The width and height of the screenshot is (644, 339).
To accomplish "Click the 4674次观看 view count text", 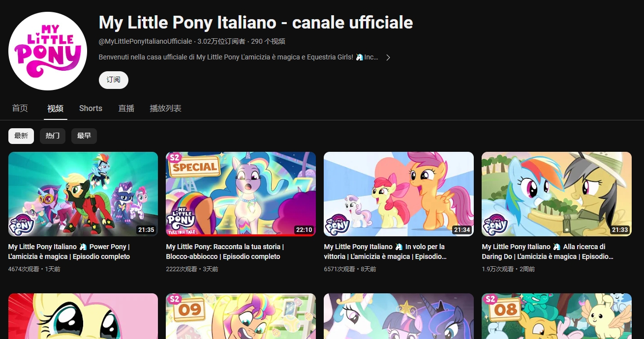I will click(x=25, y=269).
